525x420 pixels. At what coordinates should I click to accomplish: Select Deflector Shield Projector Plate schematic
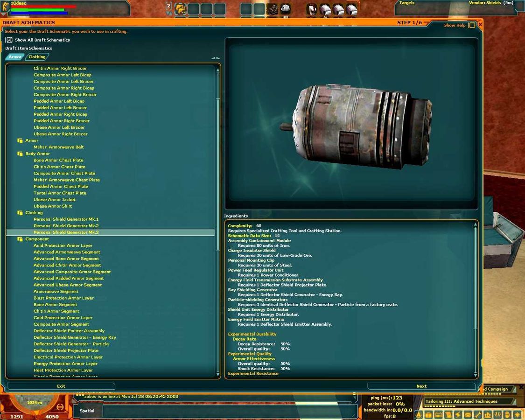pos(66,350)
